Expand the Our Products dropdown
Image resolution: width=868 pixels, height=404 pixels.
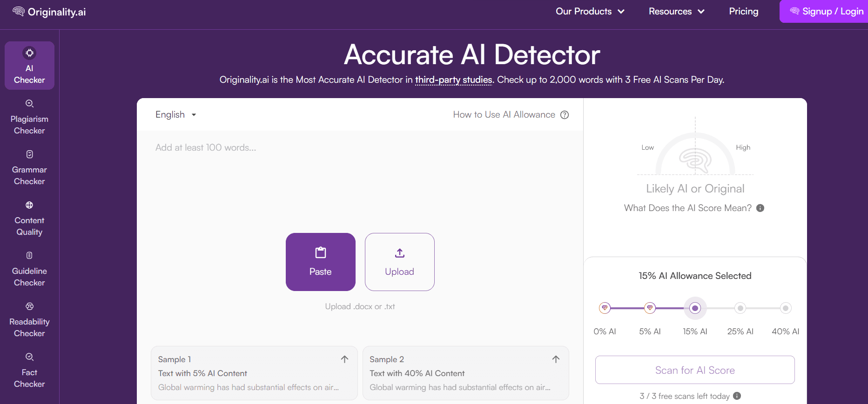click(x=590, y=12)
